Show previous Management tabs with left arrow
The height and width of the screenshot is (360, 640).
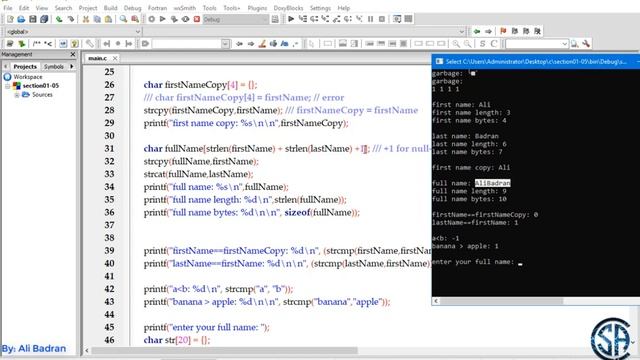pyautogui.click(x=5, y=66)
